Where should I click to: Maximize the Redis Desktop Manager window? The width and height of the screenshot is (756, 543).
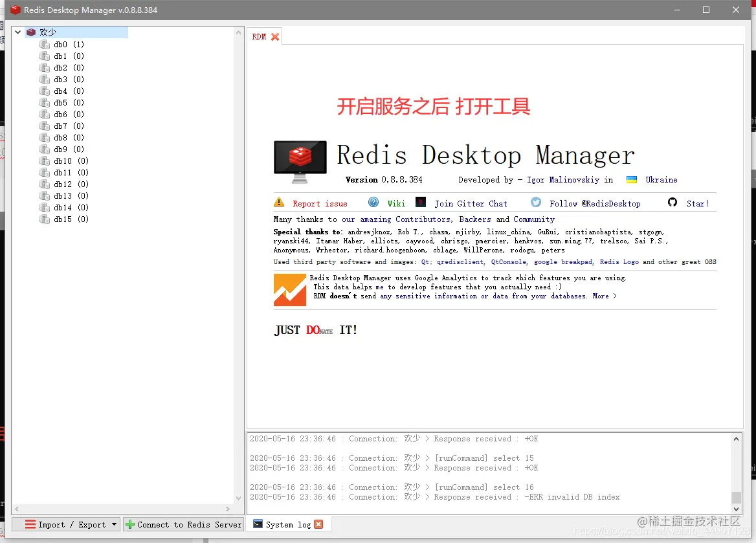[706, 10]
